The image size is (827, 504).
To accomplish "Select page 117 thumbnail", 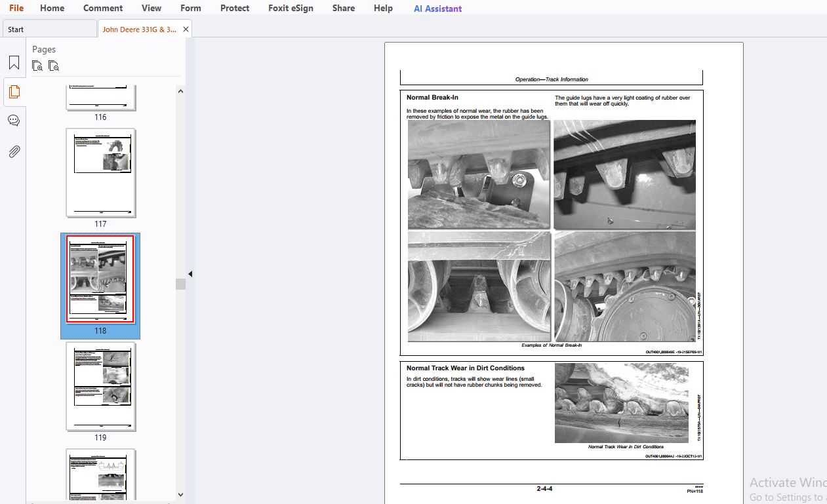I will point(100,172).
